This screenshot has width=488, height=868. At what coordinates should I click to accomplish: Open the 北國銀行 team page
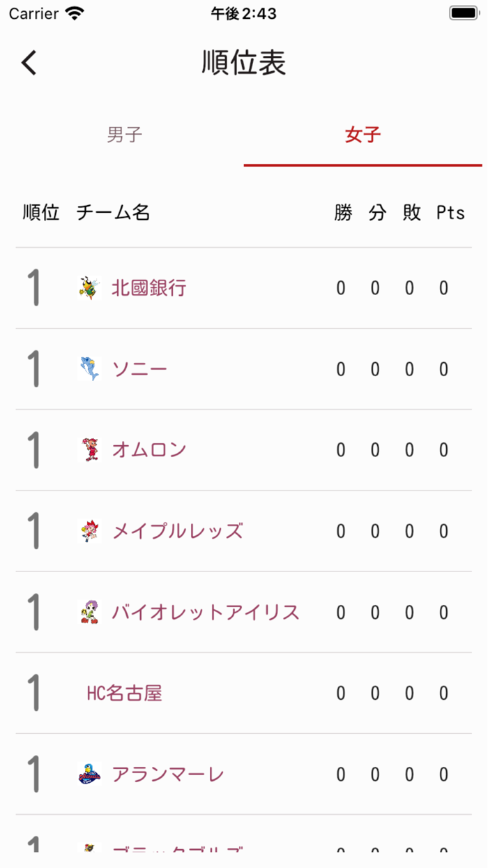coord(146,287)
